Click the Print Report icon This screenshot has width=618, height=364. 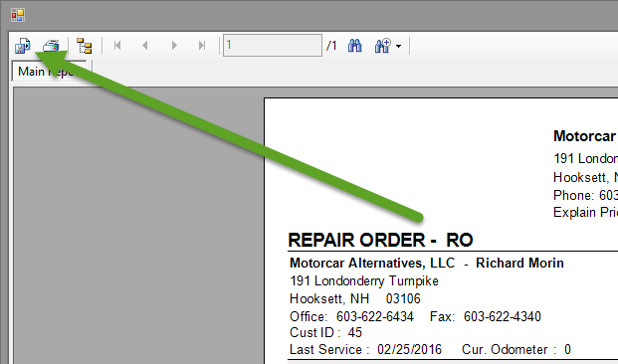pos(51,46)
